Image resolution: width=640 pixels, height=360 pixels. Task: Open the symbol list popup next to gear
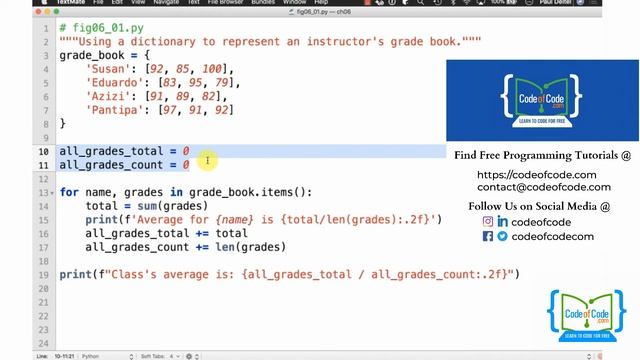coord(197,356)
